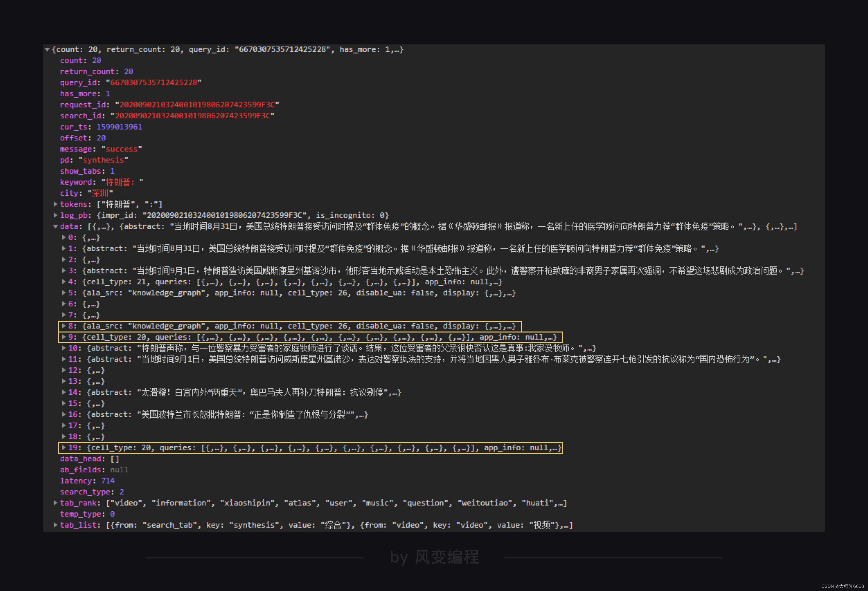The height and width of the screenshot is (591, 868).
Task: Expand data item 0
Action: pos(63,237)
